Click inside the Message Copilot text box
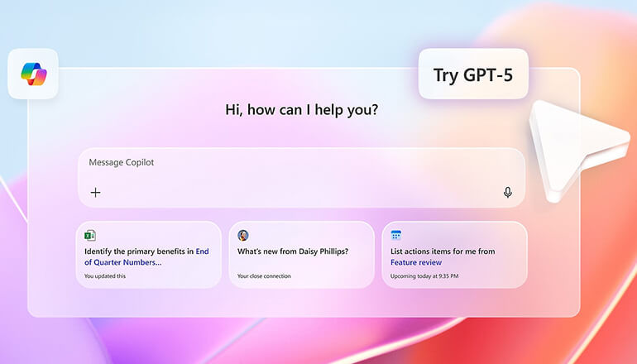The height and width of the screenshot is (364, 637). point(301,176)
